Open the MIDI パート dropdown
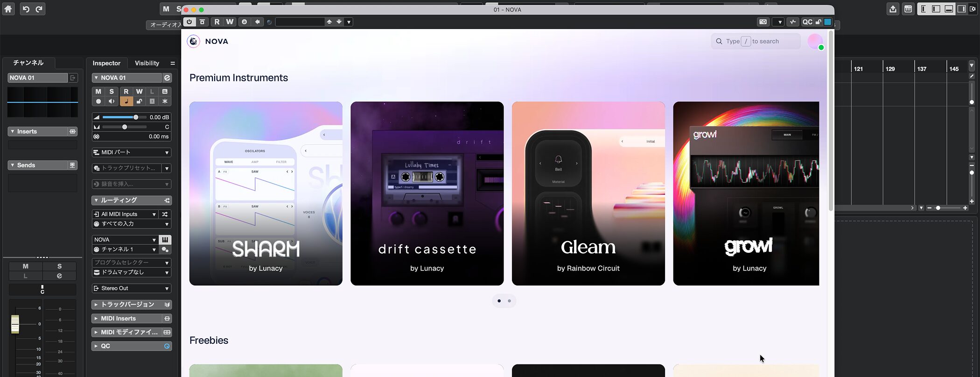The image size is (980, 377). (132, 152)
